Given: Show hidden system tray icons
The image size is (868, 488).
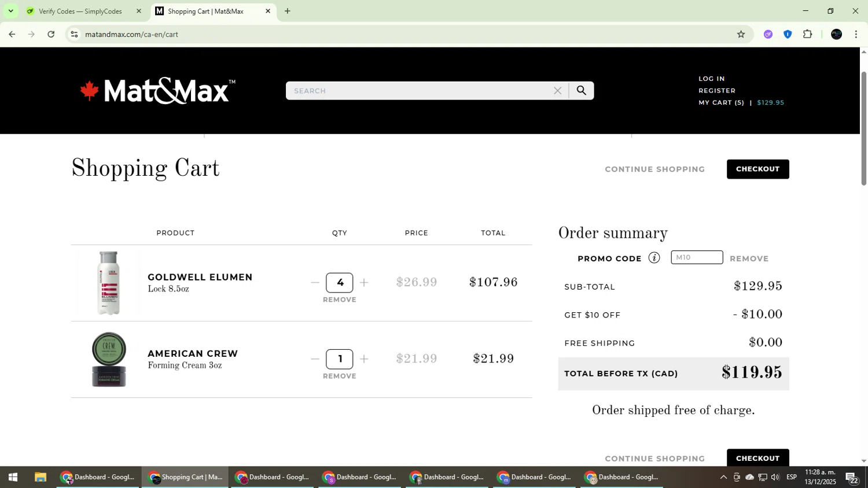Looking at the screenshot, I should (723, 477).
